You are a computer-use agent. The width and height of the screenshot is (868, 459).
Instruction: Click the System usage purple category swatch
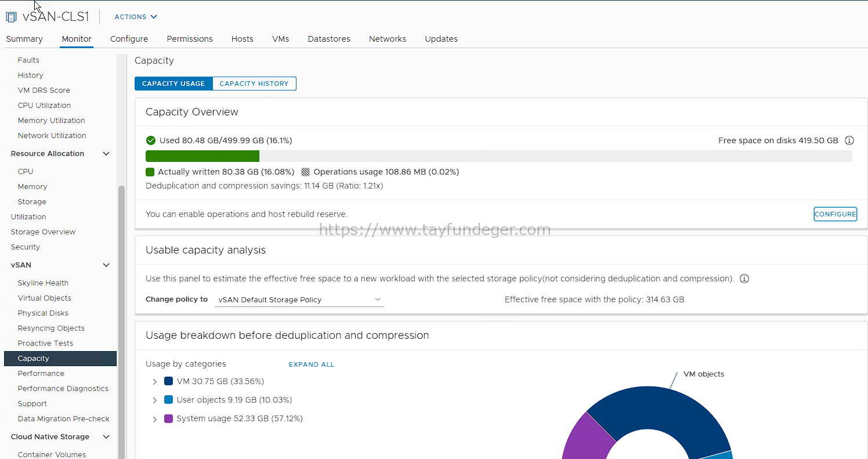168,418
